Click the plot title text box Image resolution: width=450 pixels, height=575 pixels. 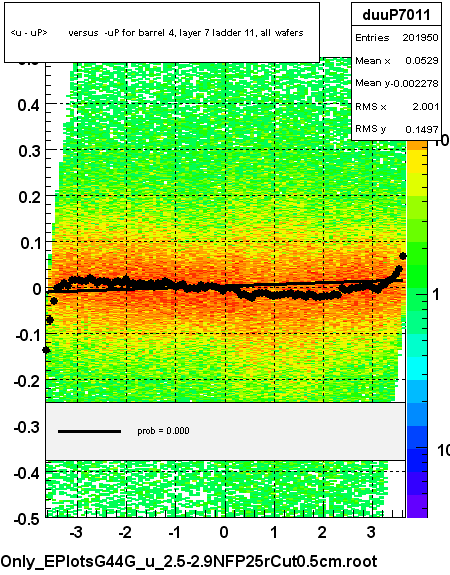pos(162,33)
